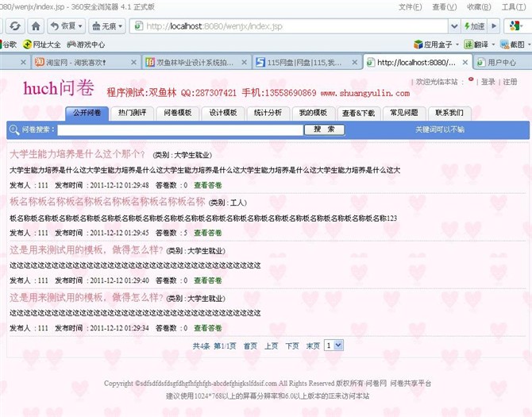Click the 恢复 undo-close button
The image size is (532, 417).
click(63, 26)
